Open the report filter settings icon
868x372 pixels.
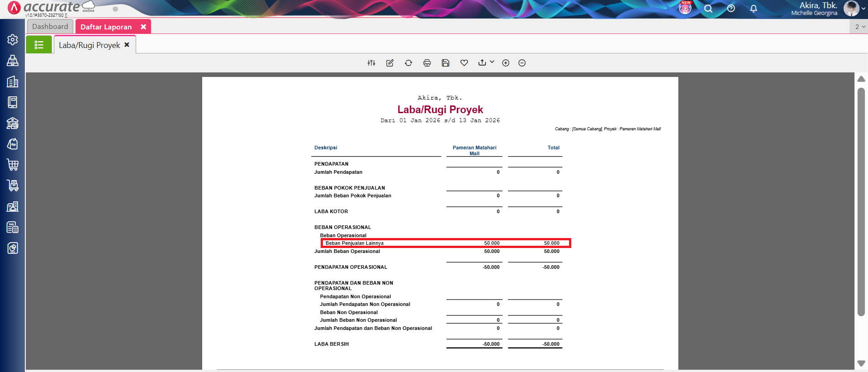pos(371,63)
